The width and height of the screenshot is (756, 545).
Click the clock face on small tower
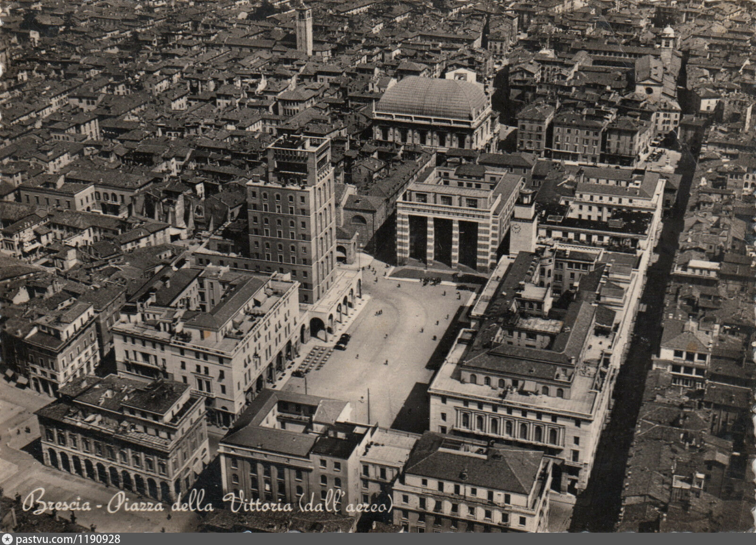(x=516, y=229)
